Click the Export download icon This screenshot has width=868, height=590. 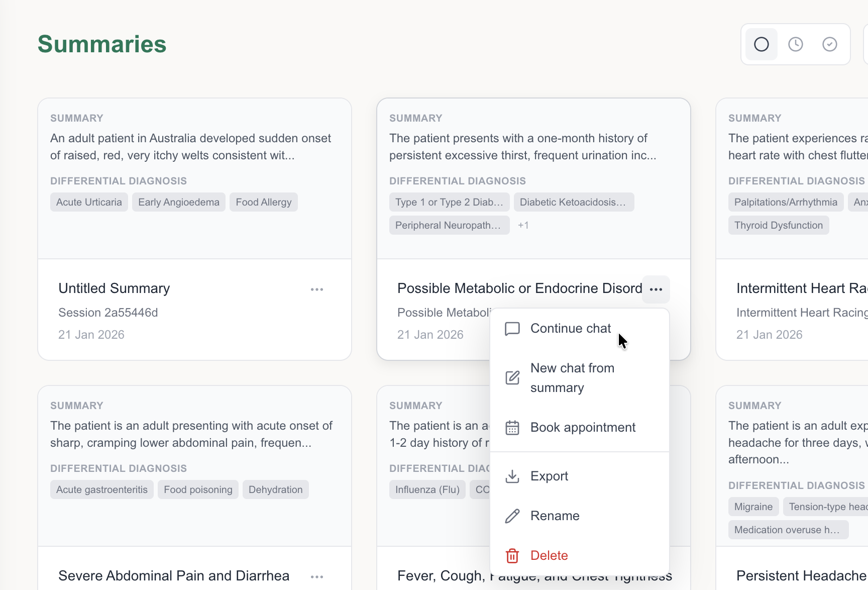[x=512, y=476]
